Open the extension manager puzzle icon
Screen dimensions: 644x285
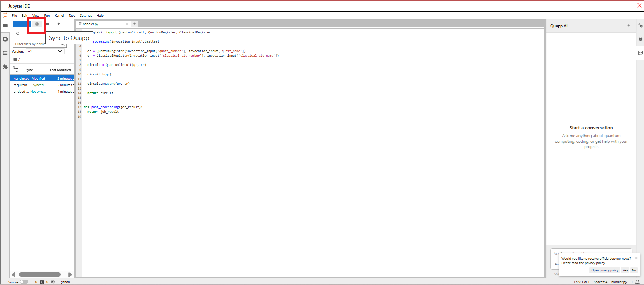(x=5, y=67)
